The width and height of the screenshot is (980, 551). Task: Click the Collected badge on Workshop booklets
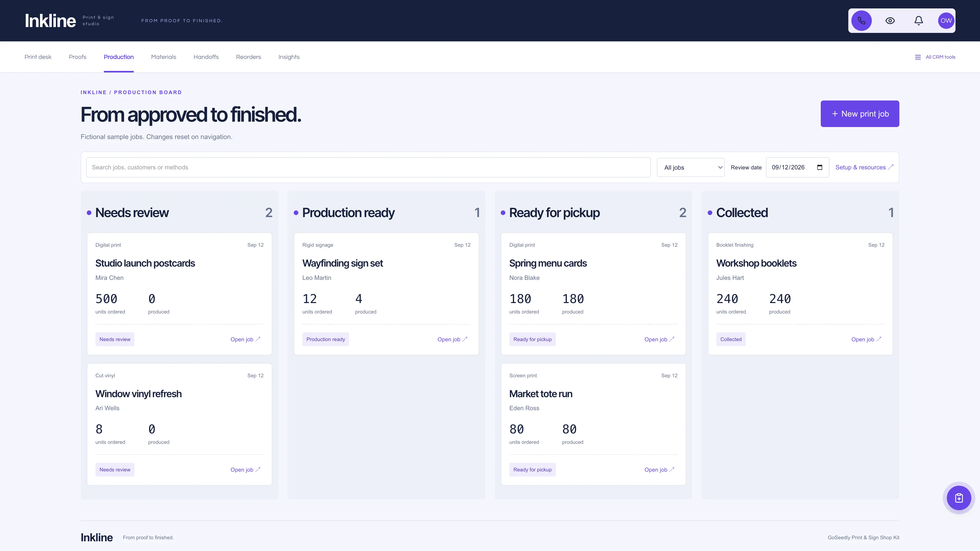point(731,339)
